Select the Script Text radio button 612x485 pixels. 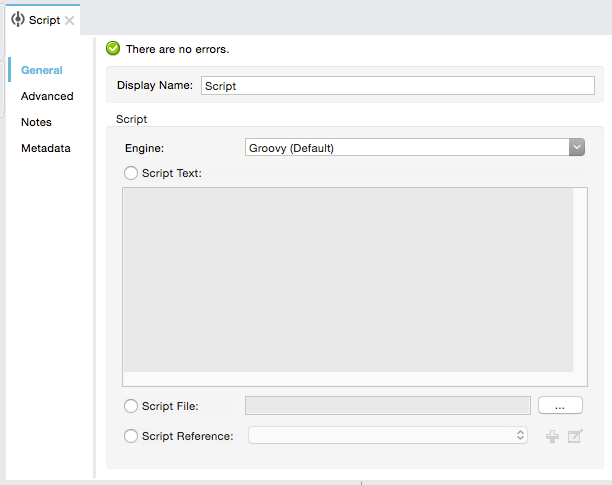pos(131,173)
